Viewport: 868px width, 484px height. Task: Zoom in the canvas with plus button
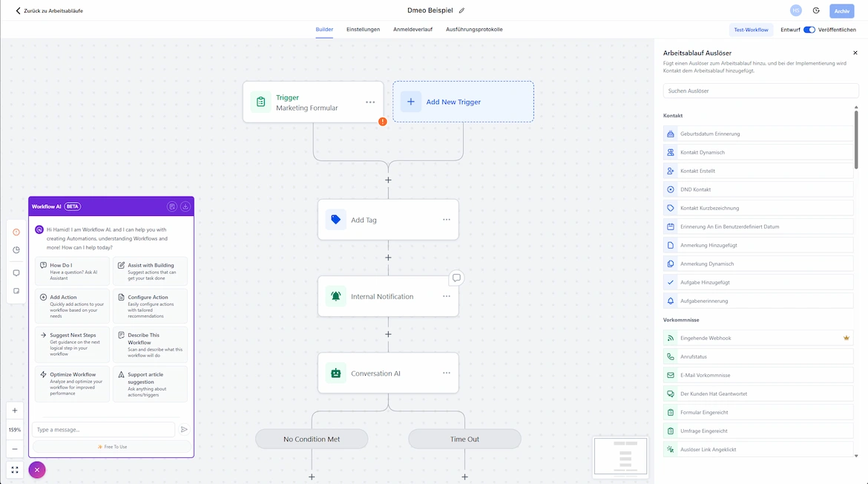click(x=15, y=411)
